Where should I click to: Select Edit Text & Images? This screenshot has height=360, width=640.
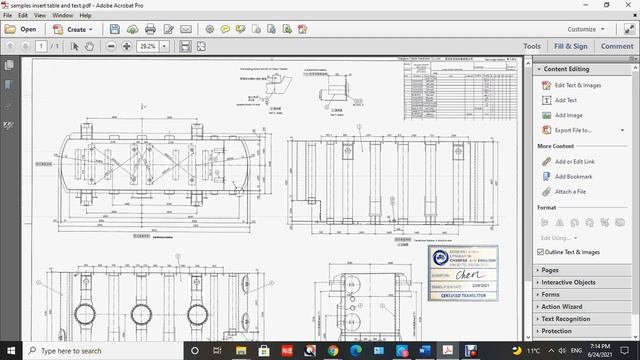tap(571, 85)
